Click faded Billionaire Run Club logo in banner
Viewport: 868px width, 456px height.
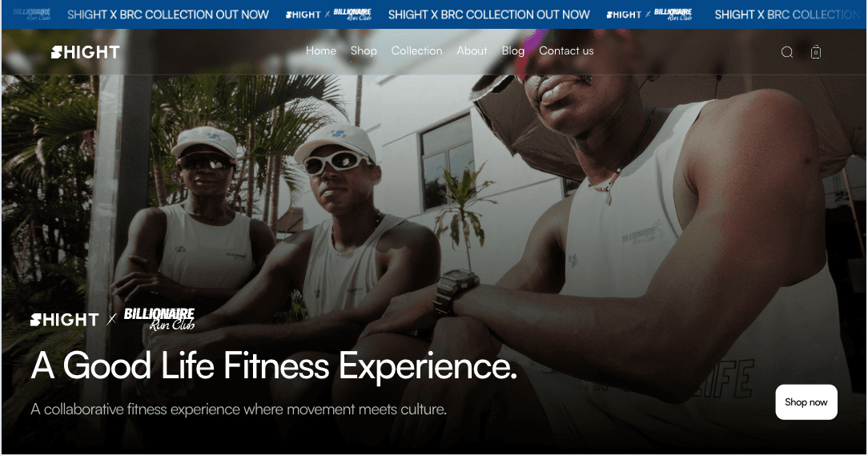31,14
